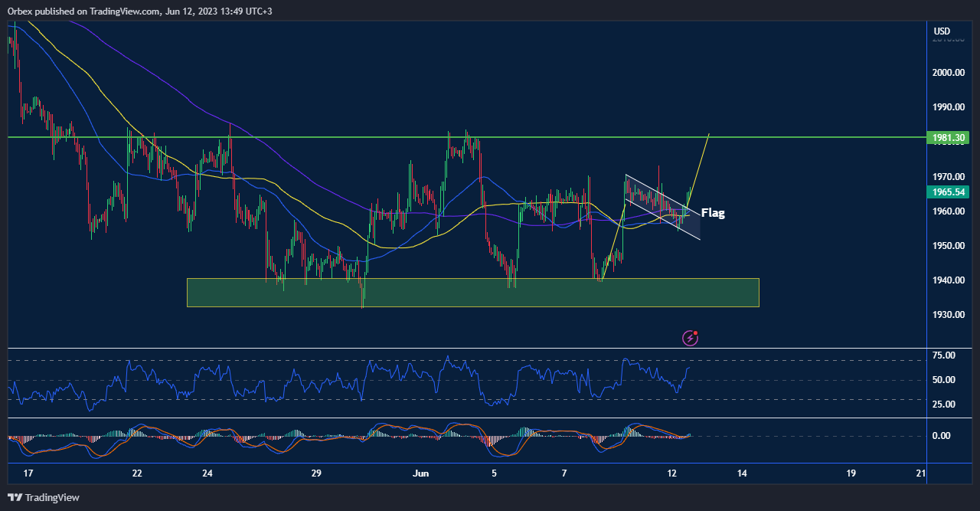The height and width of the screenshot is (511, 980).
Task: Click the RSI 25.00 scale label
Action: tap(944, 405)
